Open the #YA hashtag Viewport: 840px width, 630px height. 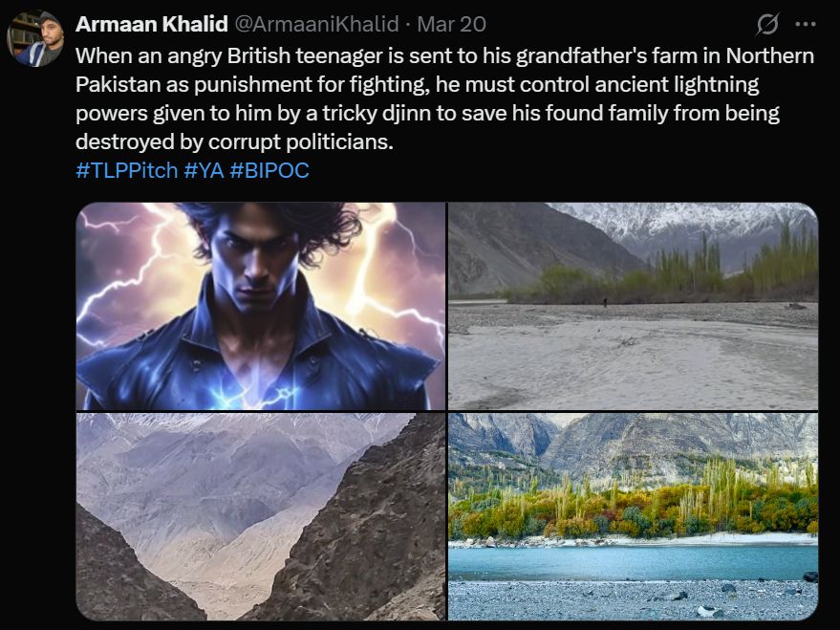click(204, 170)
